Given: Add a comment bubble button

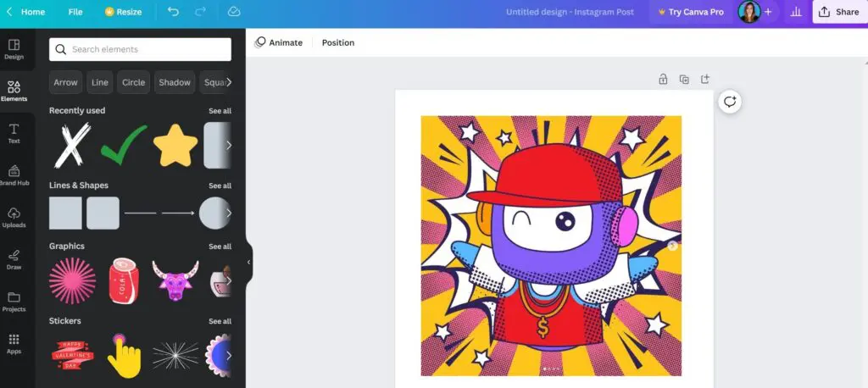Looking at the screenshot, I should [x=730, y=102].
